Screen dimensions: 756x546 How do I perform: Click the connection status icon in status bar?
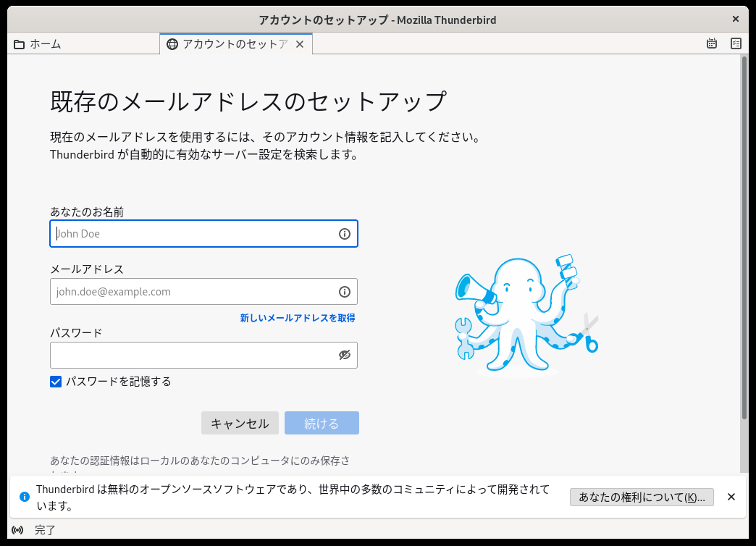[17, 530]
